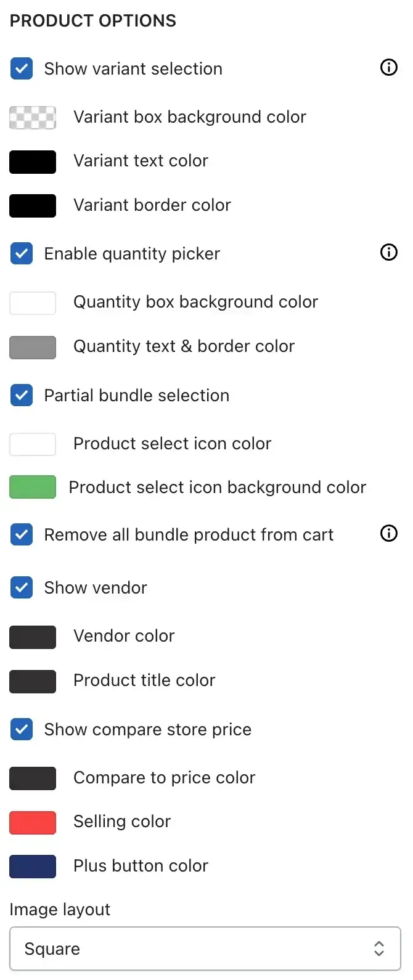This screenshot has width=413, height=980.
Task: Open transparent Variant box background color swatch
Action: (x=33, y=117)
